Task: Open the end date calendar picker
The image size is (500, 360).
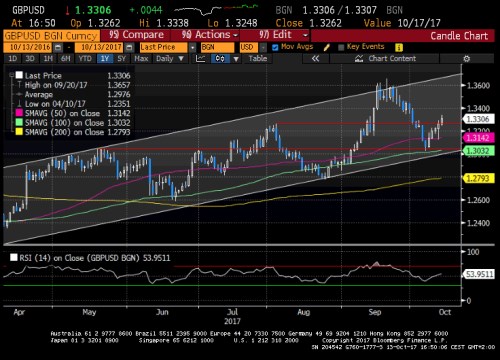Action: point(130,47)
